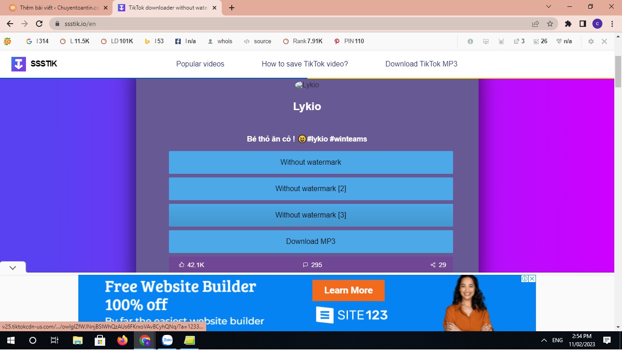
Task: Toggle Chrome side panel icon
Action: (582, 24)
